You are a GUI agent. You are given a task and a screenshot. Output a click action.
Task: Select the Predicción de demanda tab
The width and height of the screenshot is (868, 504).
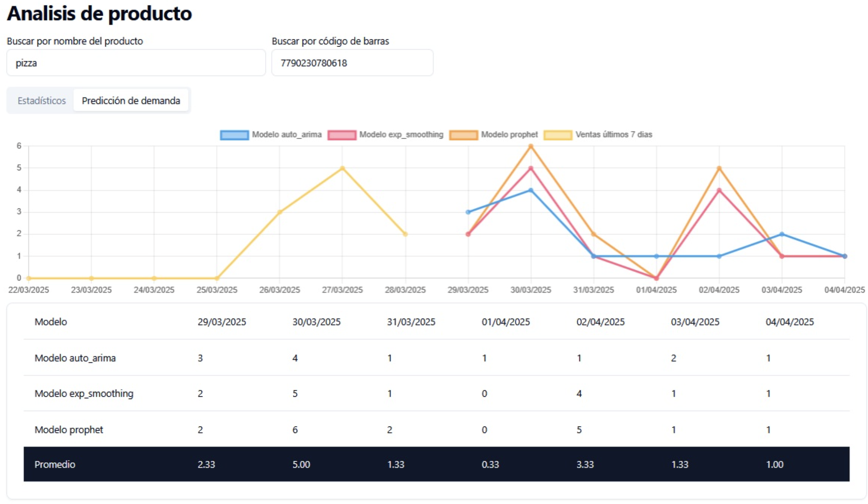tap(131, 100)
